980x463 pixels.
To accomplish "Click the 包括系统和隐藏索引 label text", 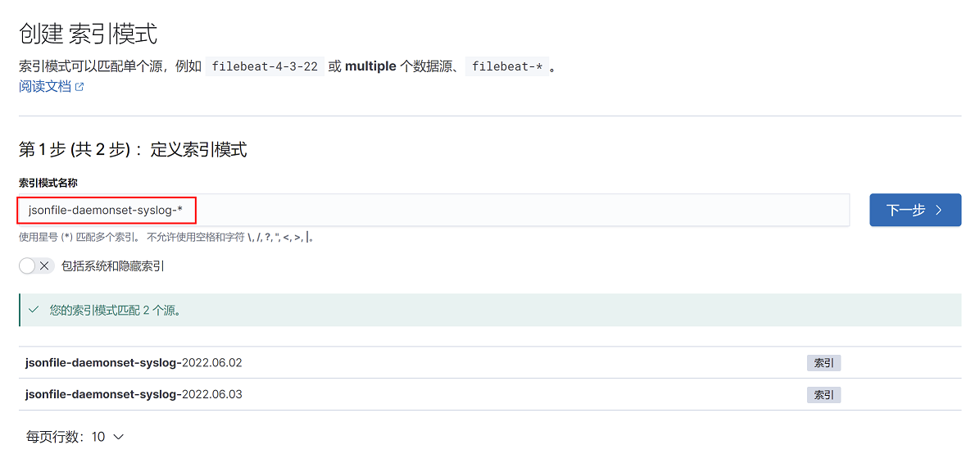I will 113,266.
